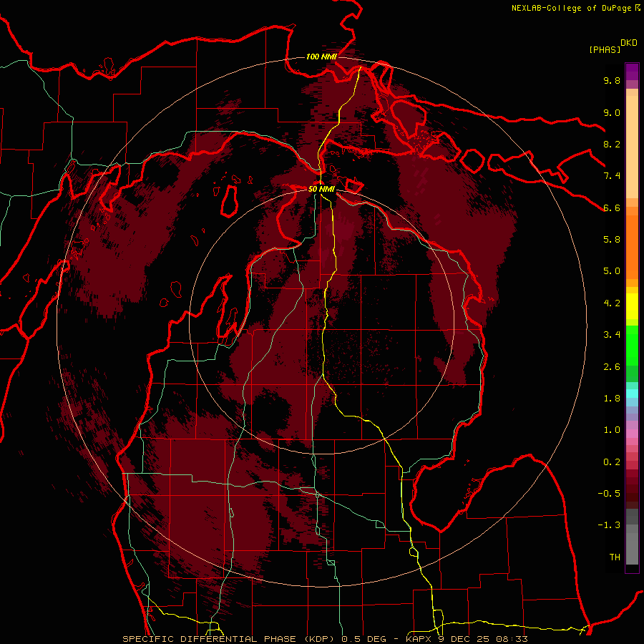644x644 pixels.
Task: Pick the pink band of the color bar
Action: (x=632, y=434)
